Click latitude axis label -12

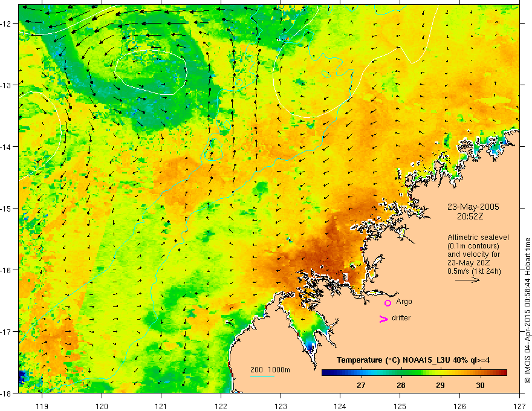(6, 24)
